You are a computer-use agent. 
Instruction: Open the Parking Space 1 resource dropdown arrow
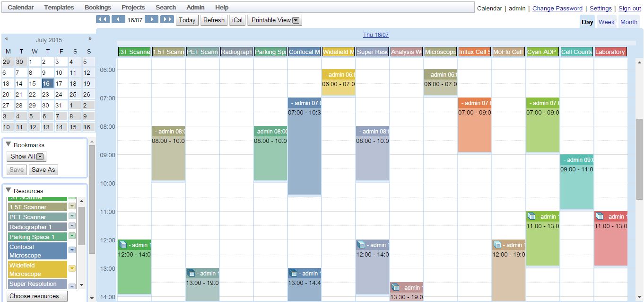[72, 236]
